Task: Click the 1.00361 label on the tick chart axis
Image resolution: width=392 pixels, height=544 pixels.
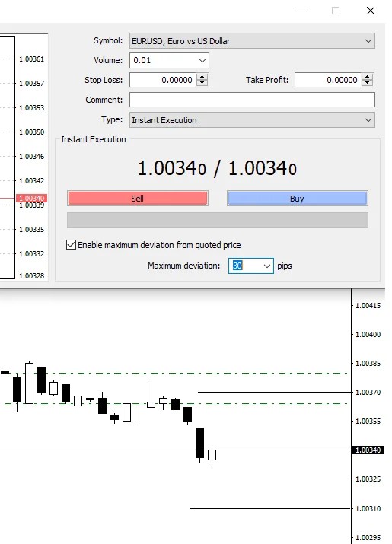Action: coord(32,59)
